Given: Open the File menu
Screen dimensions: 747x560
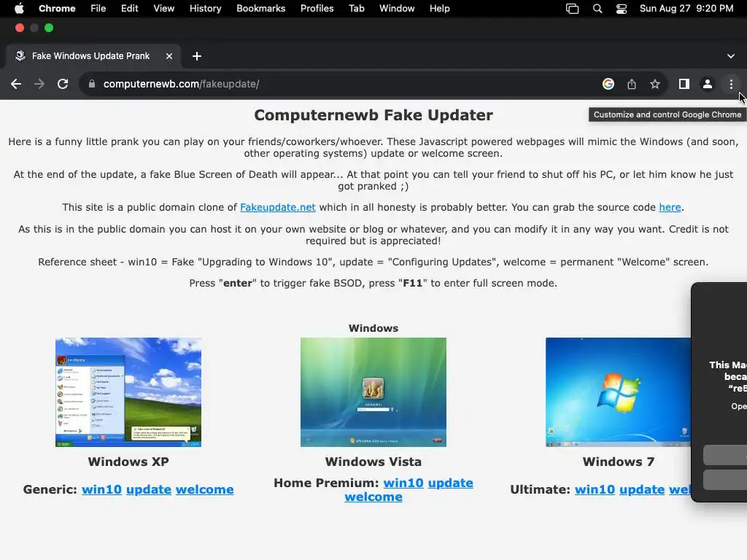Looking at the screenshot, I should coord(98,9).
